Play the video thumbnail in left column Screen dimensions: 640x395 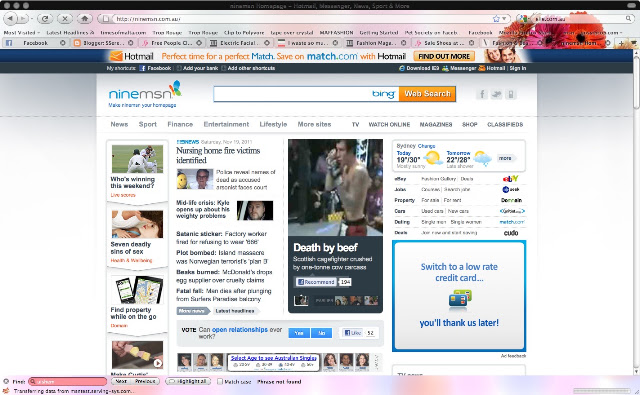138,356
